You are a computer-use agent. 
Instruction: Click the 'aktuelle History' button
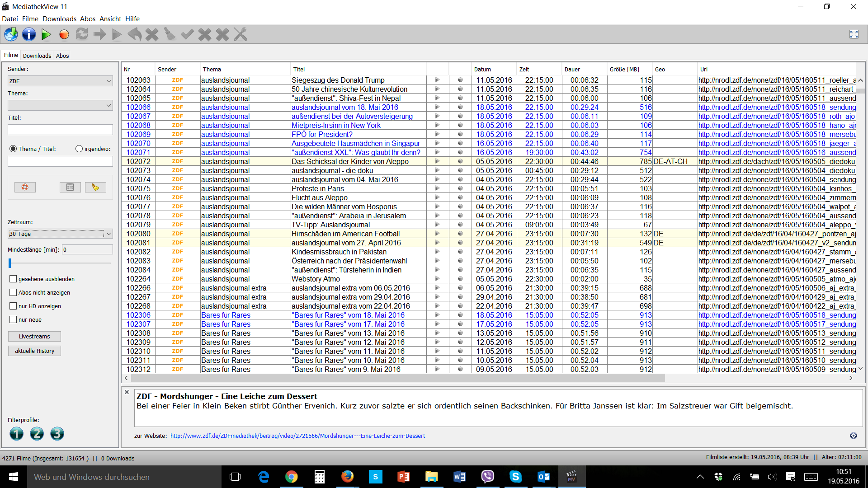[x=34, y=351]
